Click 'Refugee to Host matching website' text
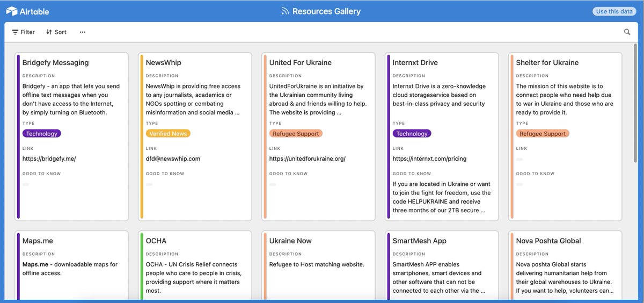 (317, 264)
